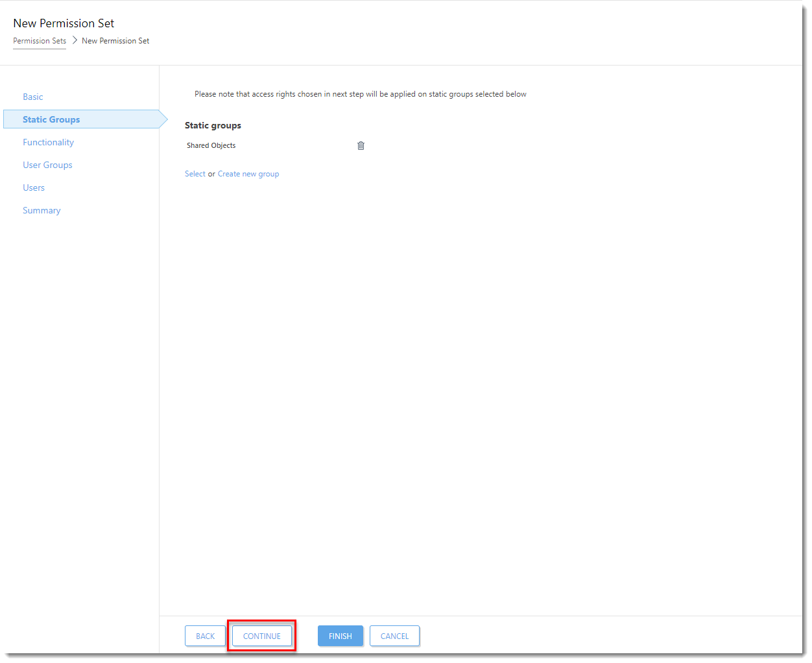Click the breadcrumb chevron separator
812x663 pixels.
click(x=75, y=40)
